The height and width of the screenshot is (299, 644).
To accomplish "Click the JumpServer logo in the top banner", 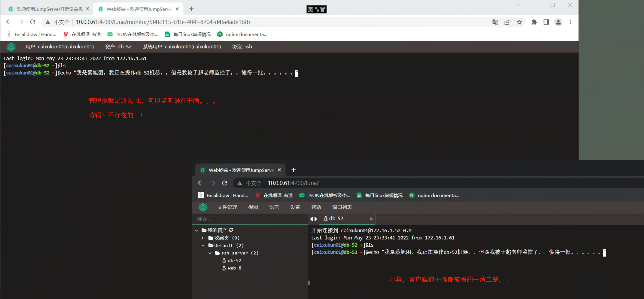I will [x=11, y=47].
